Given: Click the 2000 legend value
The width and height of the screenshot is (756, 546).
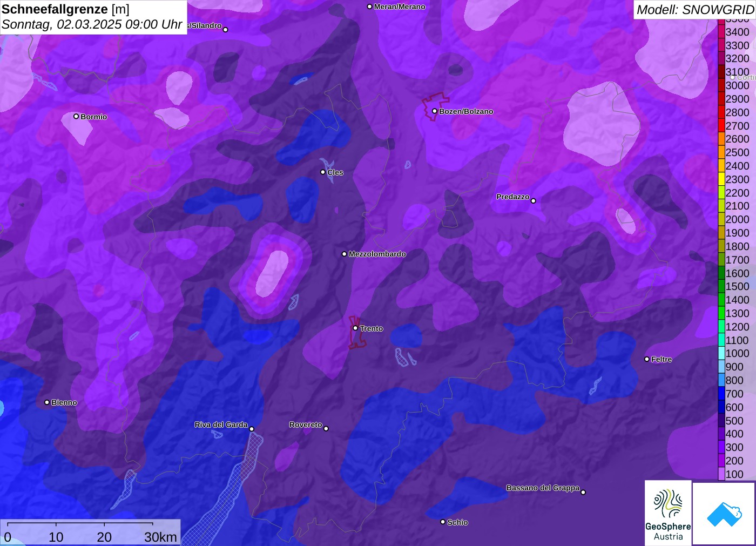Looking at the screenshot, I should (737, 219).
